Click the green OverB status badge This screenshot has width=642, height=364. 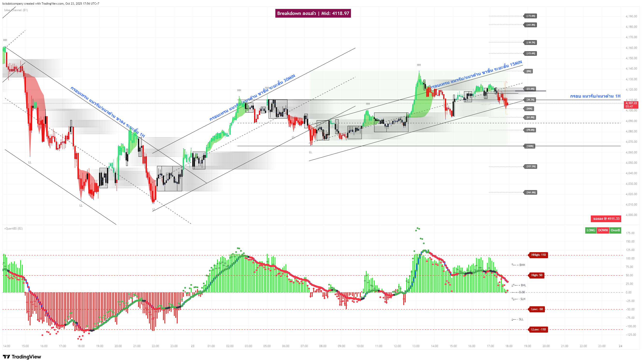[x=615, y=230]
